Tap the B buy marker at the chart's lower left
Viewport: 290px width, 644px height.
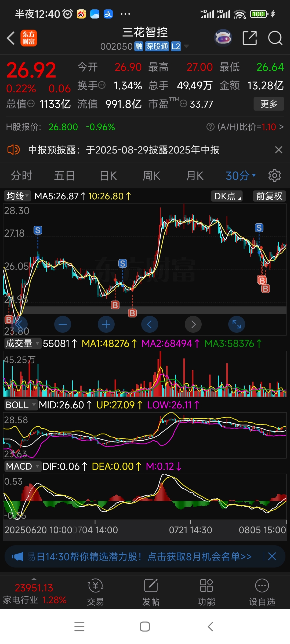tap(9, 320)
